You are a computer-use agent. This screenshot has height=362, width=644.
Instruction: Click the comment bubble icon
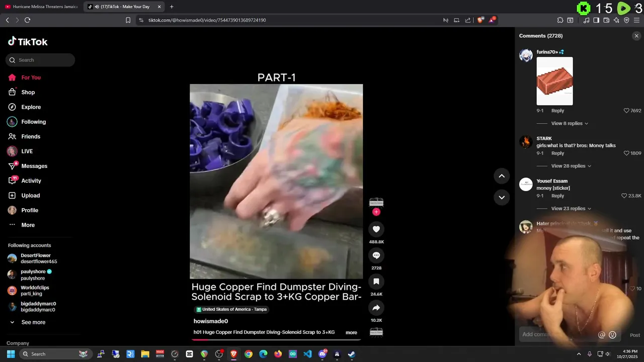click(x=376, y=255)
